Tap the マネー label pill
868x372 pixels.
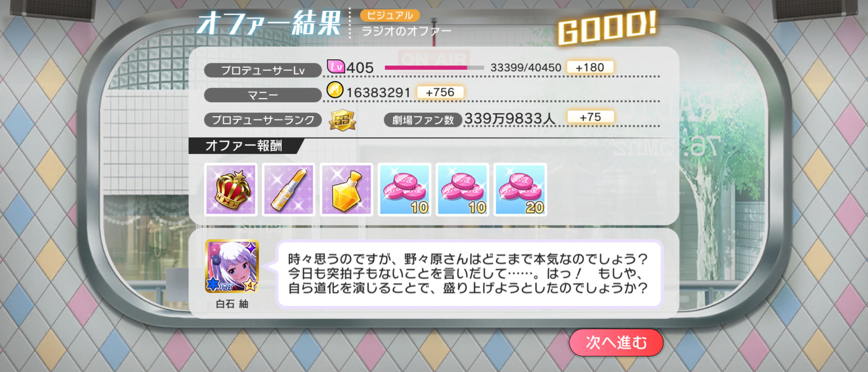(263, 95)
